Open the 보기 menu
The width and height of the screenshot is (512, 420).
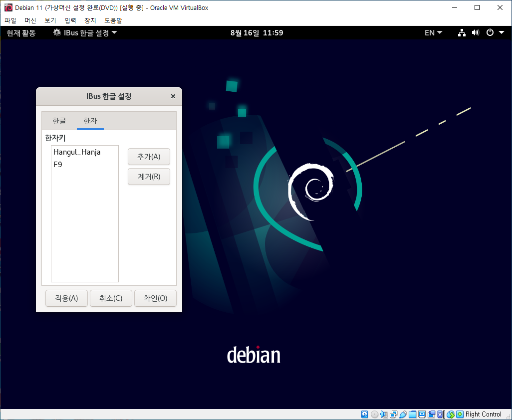50,20
